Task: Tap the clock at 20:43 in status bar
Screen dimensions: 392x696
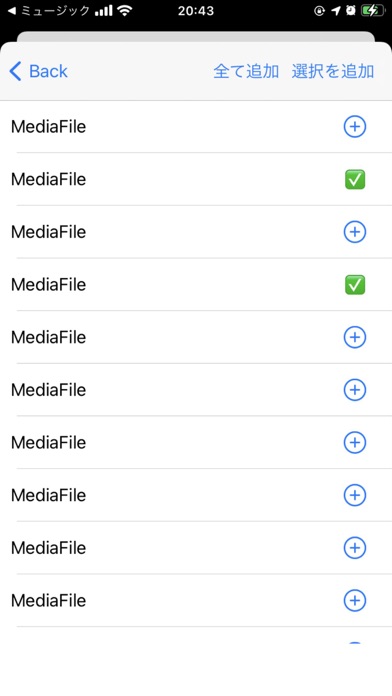Action: [196, 11]
